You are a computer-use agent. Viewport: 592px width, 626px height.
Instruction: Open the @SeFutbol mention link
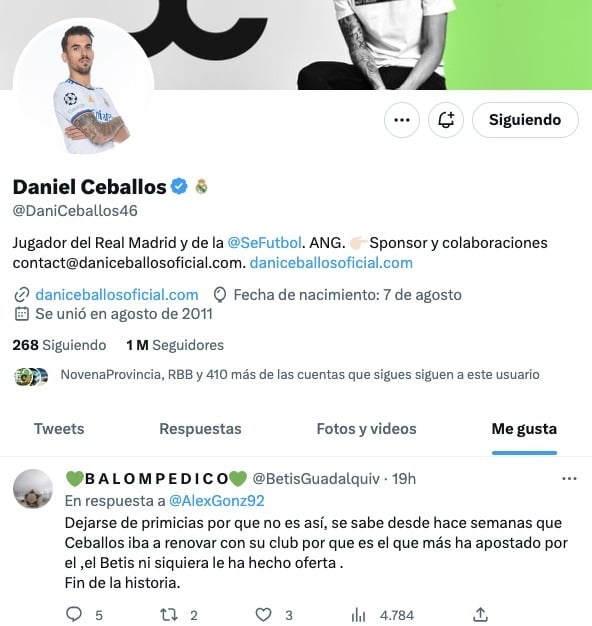click(264, 243)
